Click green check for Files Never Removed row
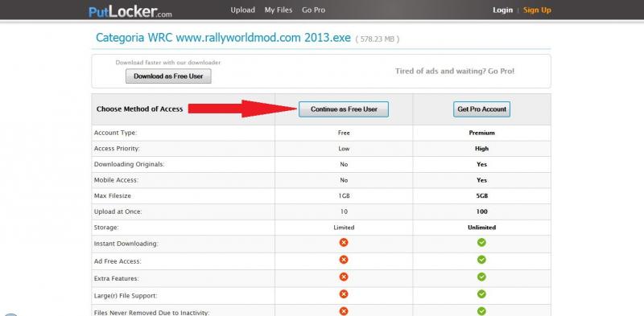Image resolution: width=644 pixels, height=316 pixels. [x=481, y=311]
